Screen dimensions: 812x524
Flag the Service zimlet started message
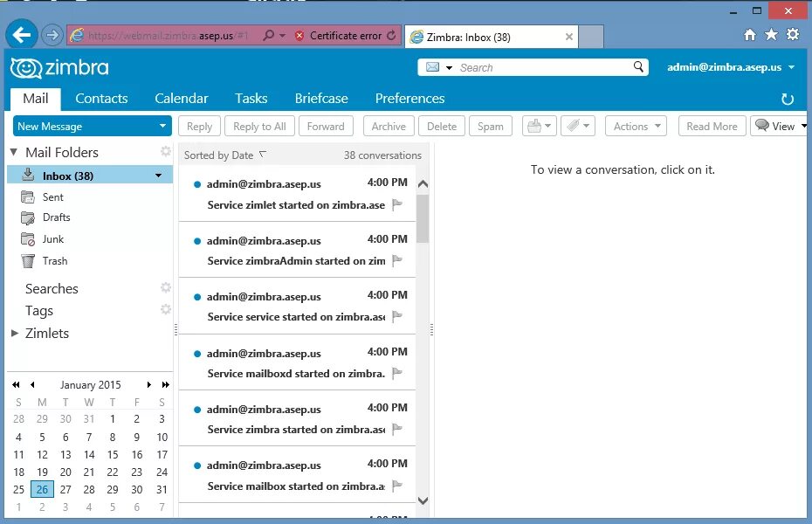397,204
